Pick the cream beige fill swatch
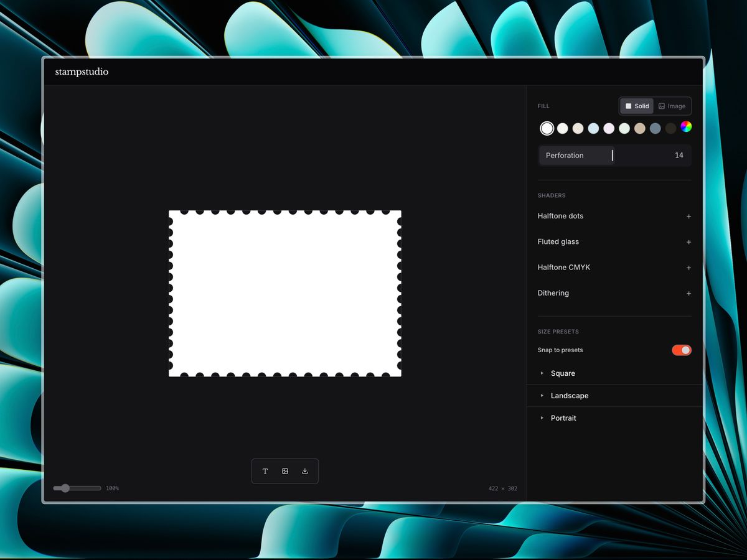The image size is (747, 560). point(578,128)
